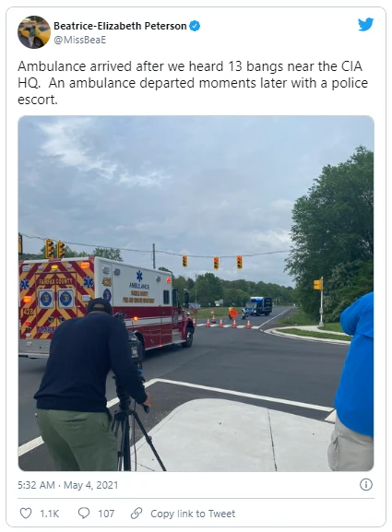Click the Twitter bird logo
Image resolution: width=392 pixels, height=532 pixels.
coord(365,24)
